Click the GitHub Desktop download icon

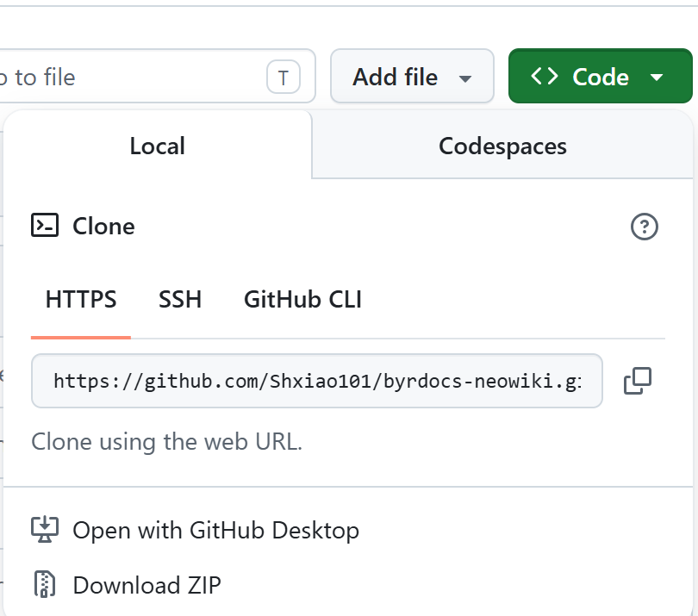pos(45,530)
